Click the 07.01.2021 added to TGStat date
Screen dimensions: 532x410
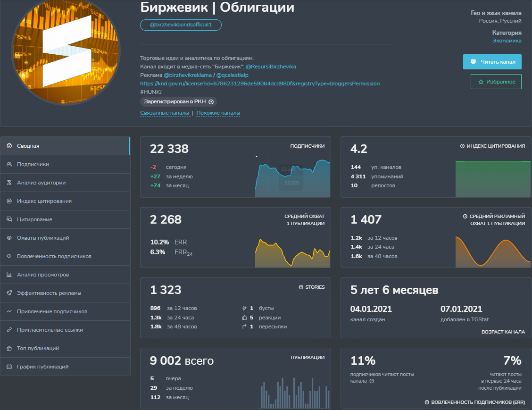click(x=461, y=309)
